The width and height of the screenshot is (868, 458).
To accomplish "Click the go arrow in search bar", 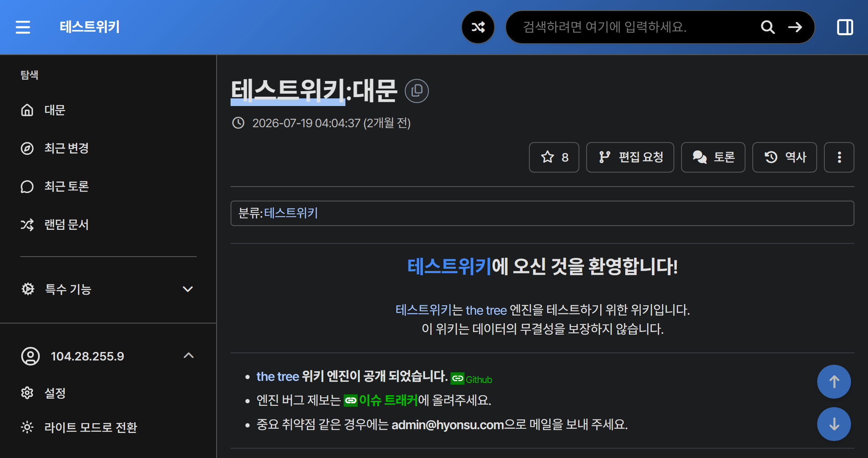I will (795, 27).
